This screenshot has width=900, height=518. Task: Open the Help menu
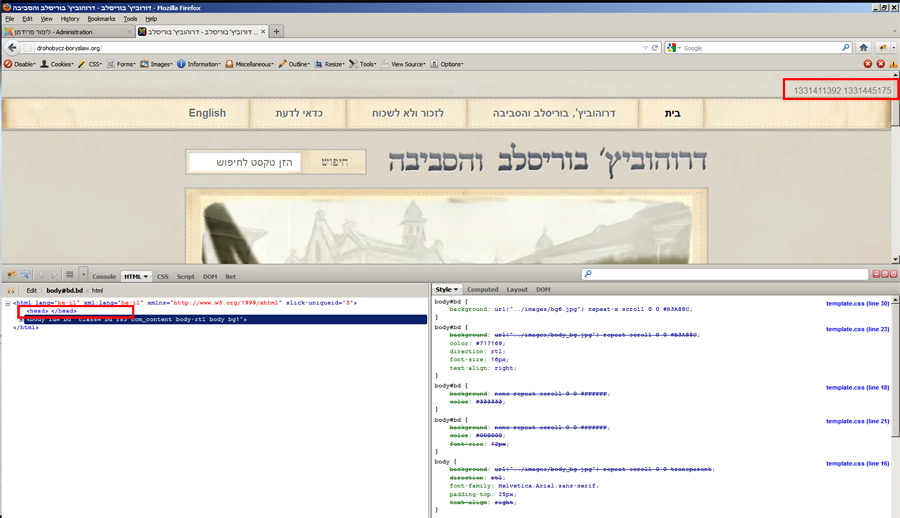coord(151,18)
